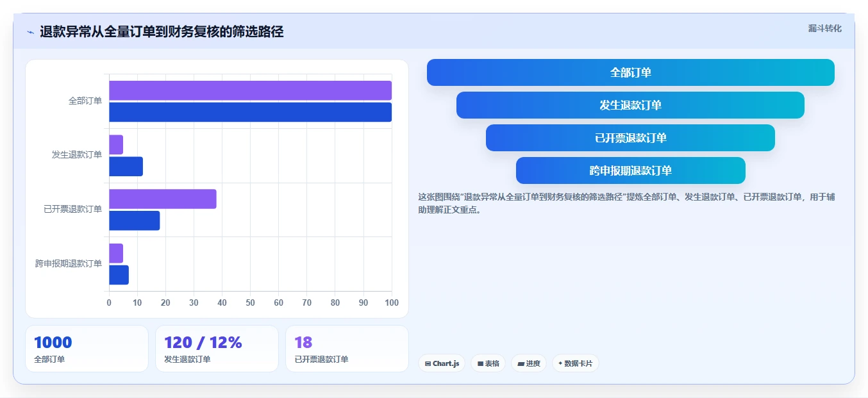Image resolution: width=868 pixels, height=398 pixels.
Task: Click the purple bar for 跨申报期退款订单
Action: coord(116,253)
